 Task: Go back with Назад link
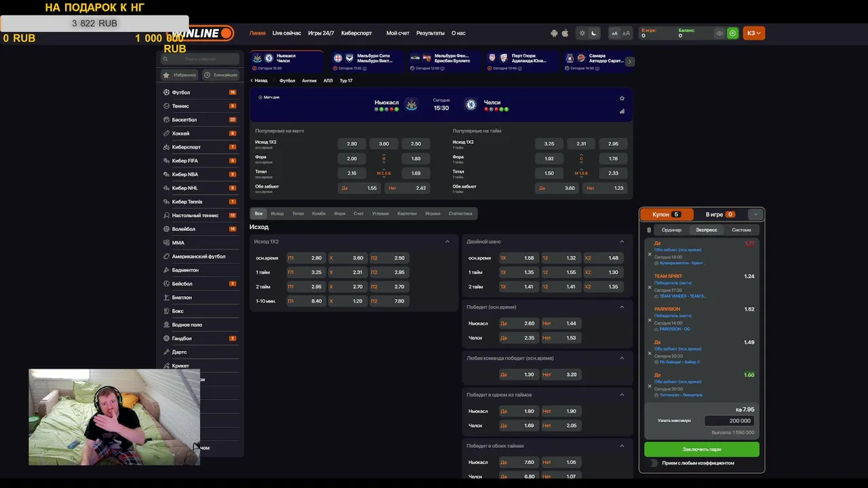tap(258, 81)
